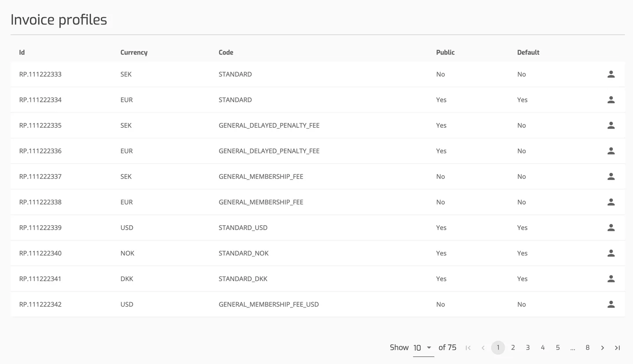The height and width of the screenshot is (364, 633).
Task: Click the 'of 75' total count text
Action: 447,347
